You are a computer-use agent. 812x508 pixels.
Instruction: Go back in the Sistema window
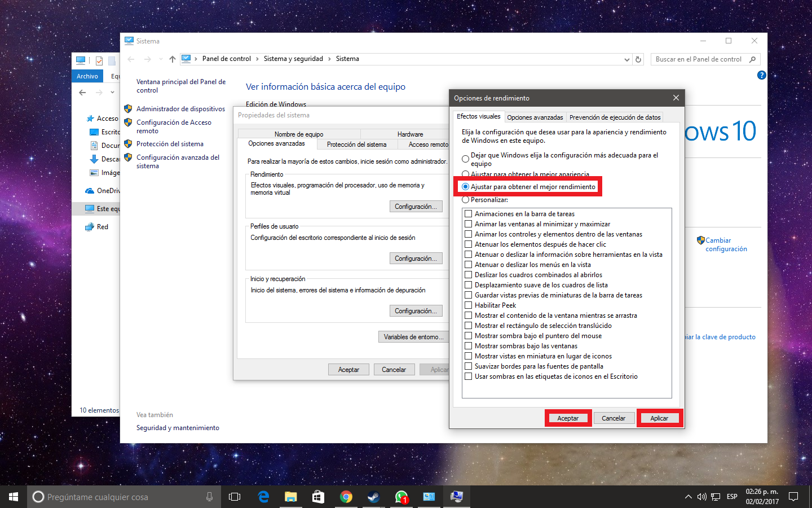(x=131, y=59)
